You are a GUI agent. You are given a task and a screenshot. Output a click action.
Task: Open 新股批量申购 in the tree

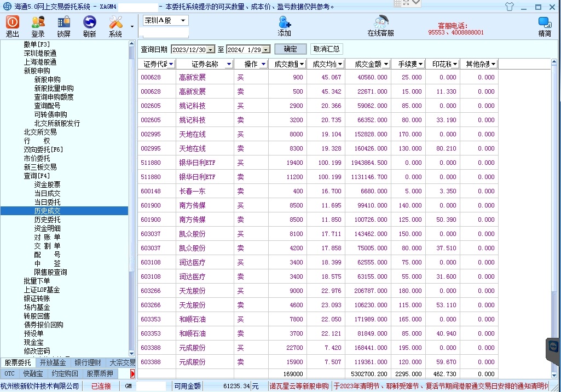click(54, 88)
